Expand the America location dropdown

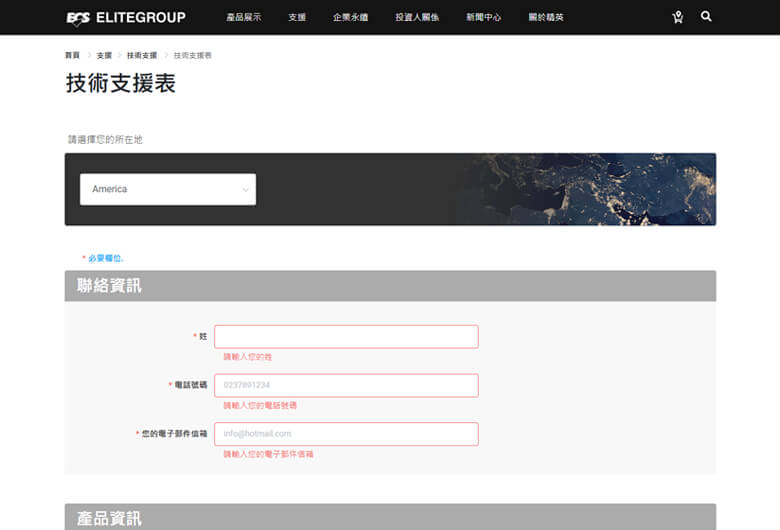(168, 189)
